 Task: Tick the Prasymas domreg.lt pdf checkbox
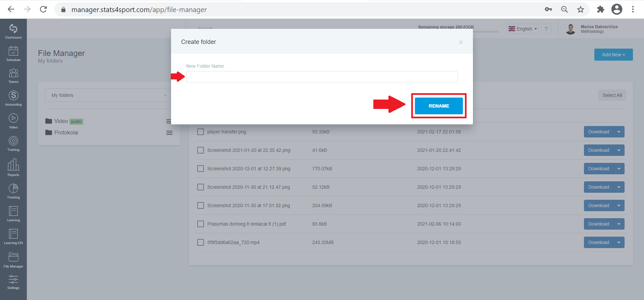click(201, 224)
